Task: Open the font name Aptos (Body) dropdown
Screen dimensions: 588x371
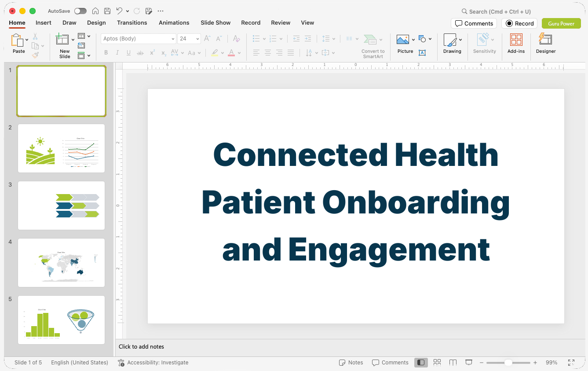Action: [173, 39]
